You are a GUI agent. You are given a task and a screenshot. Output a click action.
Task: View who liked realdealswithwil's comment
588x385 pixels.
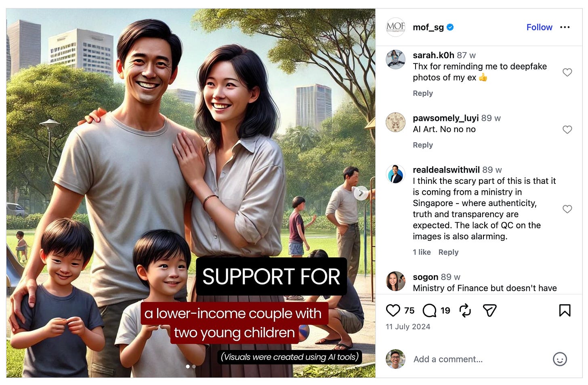click(422, 252)
